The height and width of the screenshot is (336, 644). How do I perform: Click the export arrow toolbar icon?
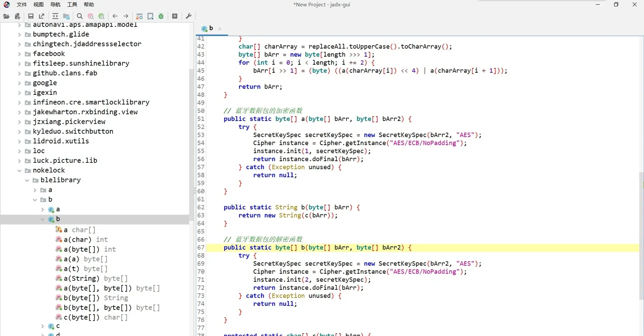[41, 16]
